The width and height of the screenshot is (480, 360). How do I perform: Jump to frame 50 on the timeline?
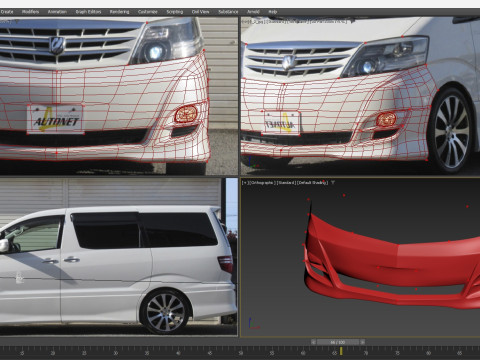pos(240,353)
